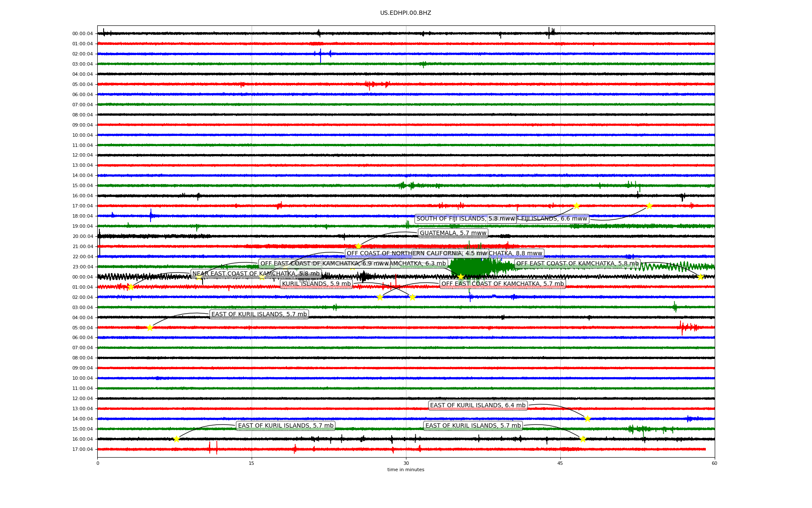Select the 20:00:04 row time label

click(82, 237)
